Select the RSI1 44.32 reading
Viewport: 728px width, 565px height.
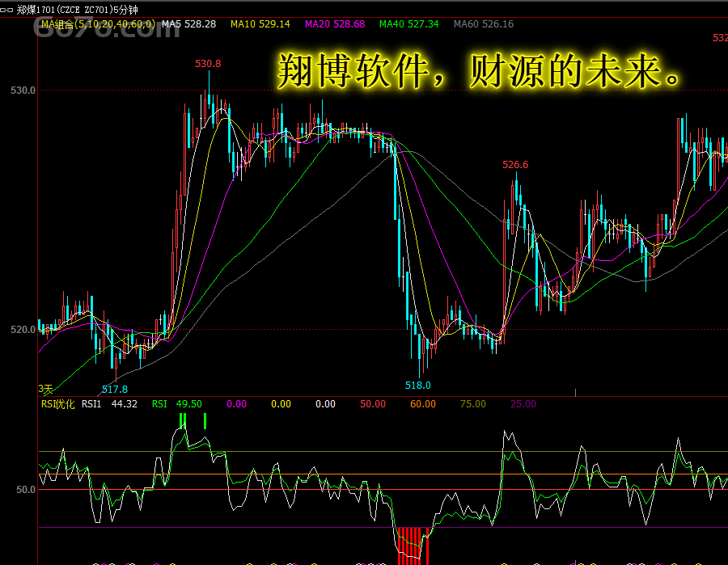click(x=109, y=404)
